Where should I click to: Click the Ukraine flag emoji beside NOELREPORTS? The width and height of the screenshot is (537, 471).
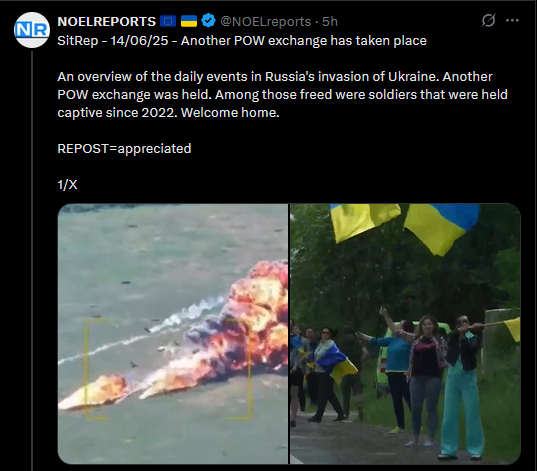tap(189, 21)
